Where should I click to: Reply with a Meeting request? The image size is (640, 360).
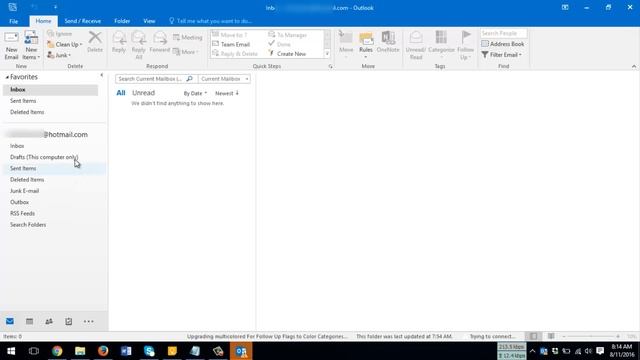[187, 38]
